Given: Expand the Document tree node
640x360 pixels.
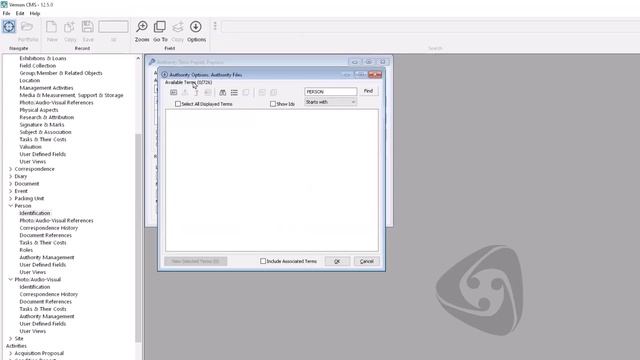Looking at the screenshot, I should tap(11, 184).
